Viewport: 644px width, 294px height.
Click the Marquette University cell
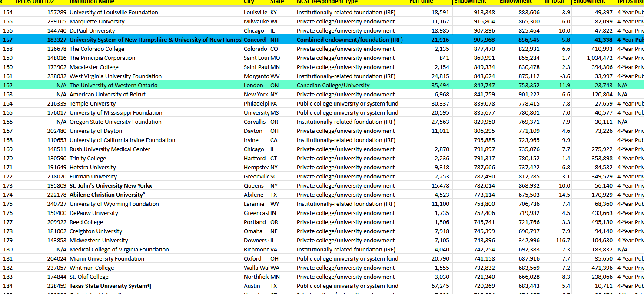coord(155,22)
